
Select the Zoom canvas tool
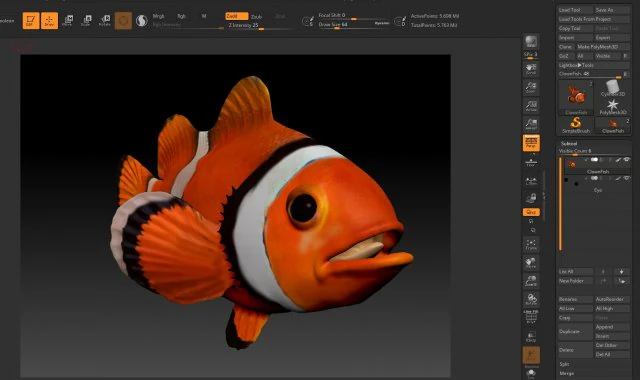(531, 87)
